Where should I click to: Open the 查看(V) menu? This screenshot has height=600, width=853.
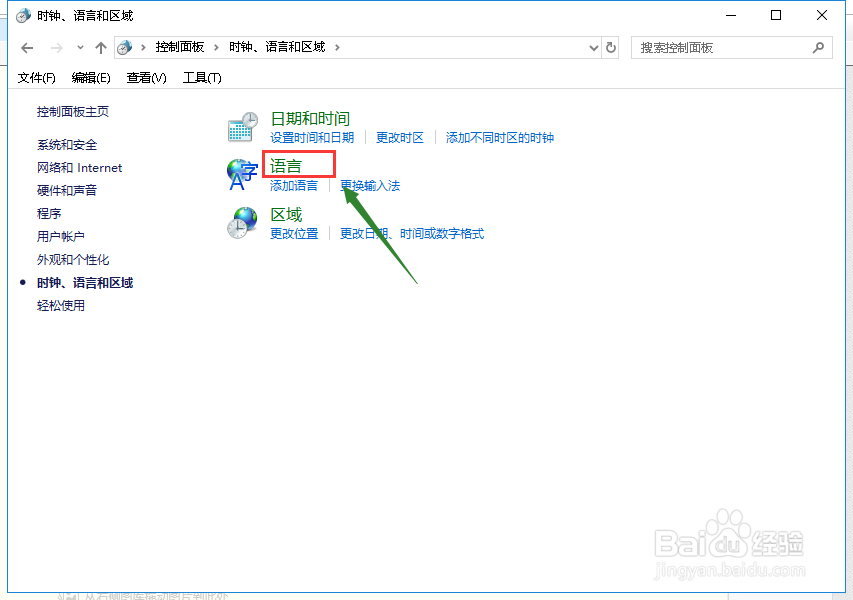pyautogui.click(x=145, y=77)
